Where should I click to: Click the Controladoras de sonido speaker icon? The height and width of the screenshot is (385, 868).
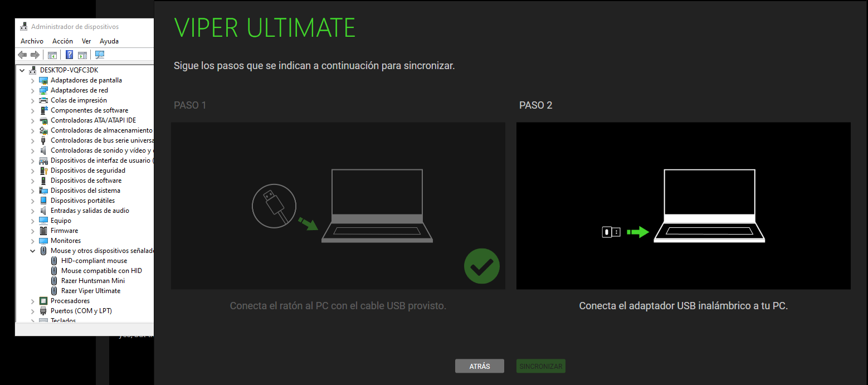43,150
